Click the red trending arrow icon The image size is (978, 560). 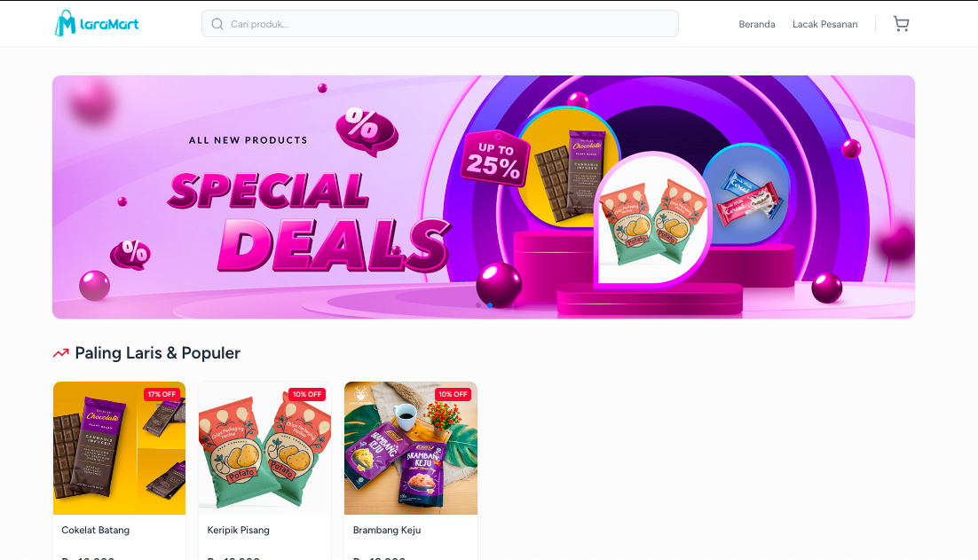(60, 353)
